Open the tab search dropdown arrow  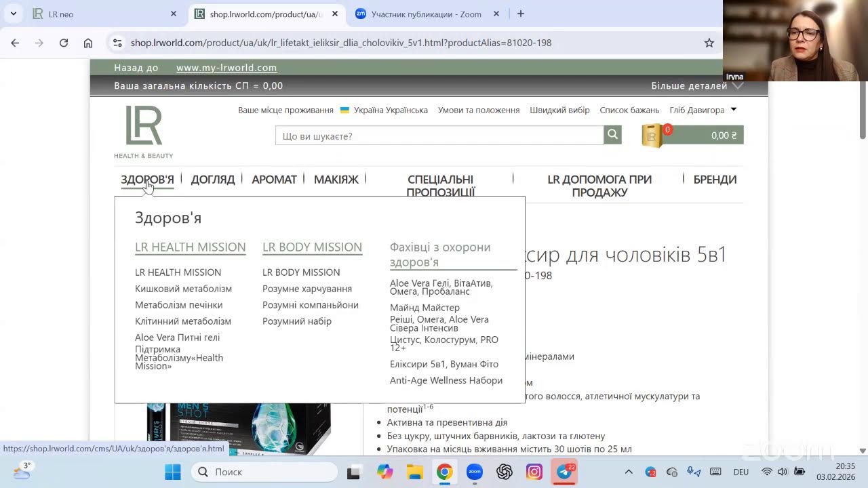click(13, 14)
